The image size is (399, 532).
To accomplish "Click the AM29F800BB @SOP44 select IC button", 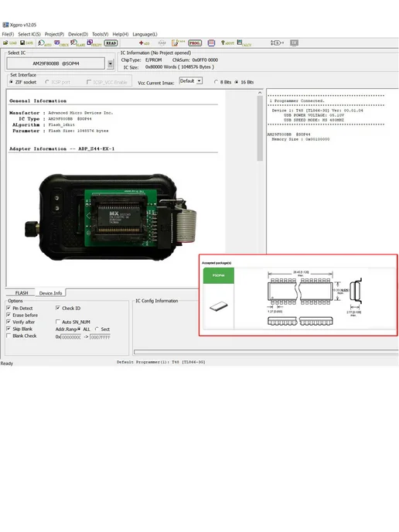I will click(x=56, y=63).
